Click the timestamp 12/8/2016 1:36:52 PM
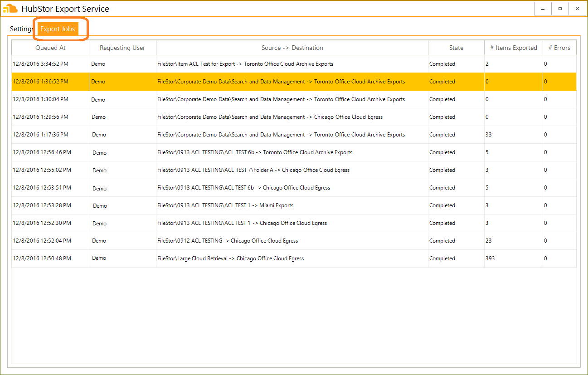588x375 pixels. tap(41, 82)
